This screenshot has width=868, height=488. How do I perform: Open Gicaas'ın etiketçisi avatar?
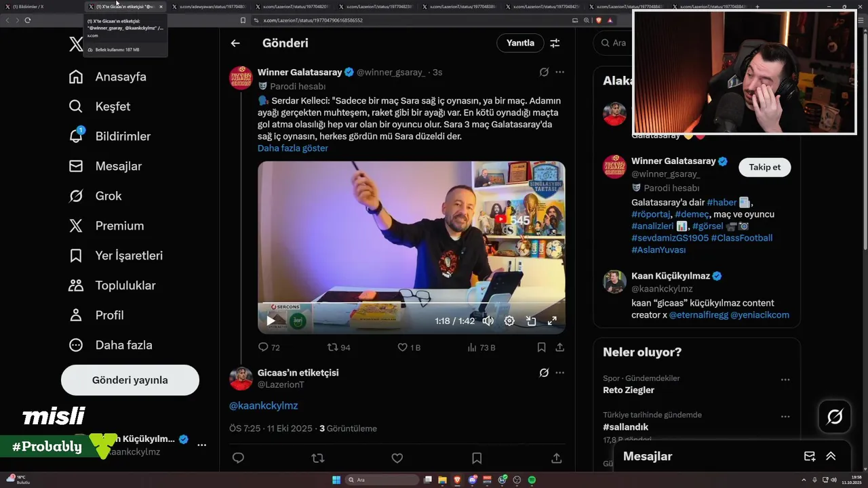click(241, 379)
